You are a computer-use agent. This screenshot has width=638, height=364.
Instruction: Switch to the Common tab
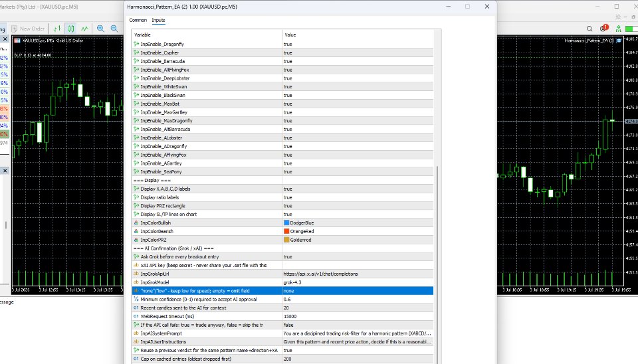coord(138,20)
